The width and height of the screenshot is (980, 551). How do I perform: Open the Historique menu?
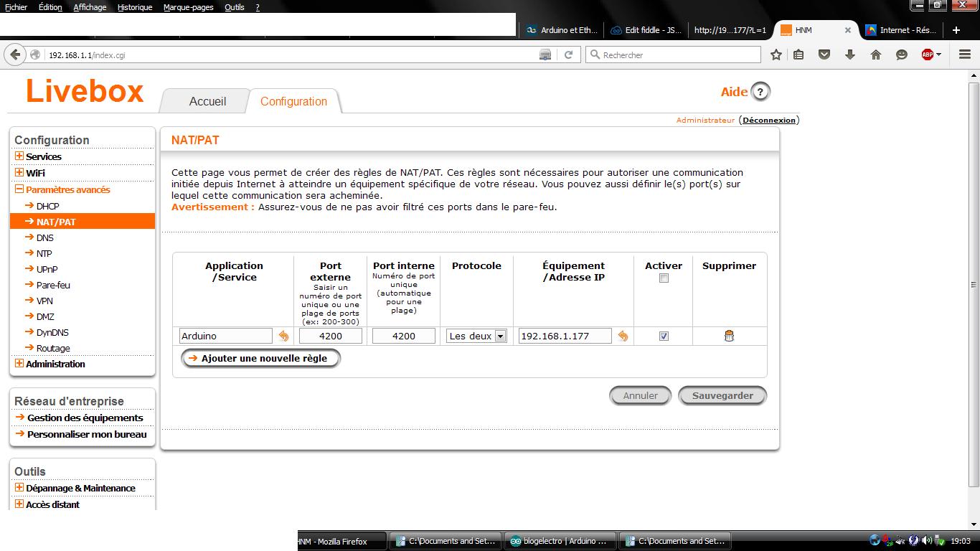point(135,7)
